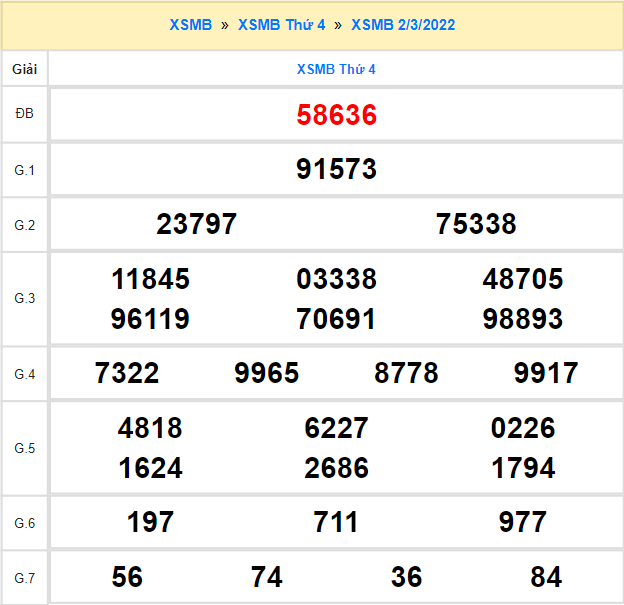Select the G.7 number 84
This screenshot has height=605, width=624.
click(546, 577)
